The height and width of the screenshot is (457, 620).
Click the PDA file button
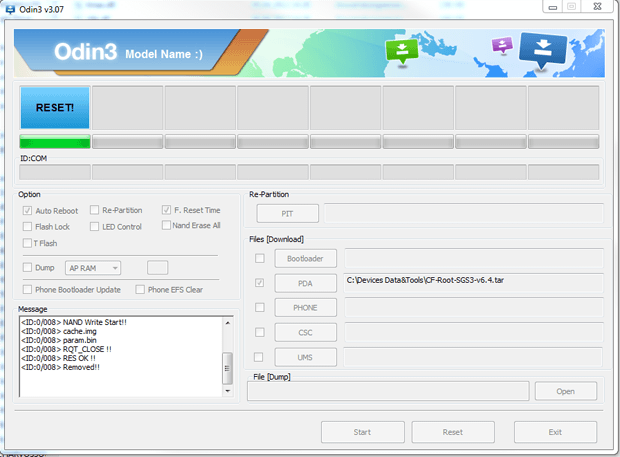coord(306,283)
